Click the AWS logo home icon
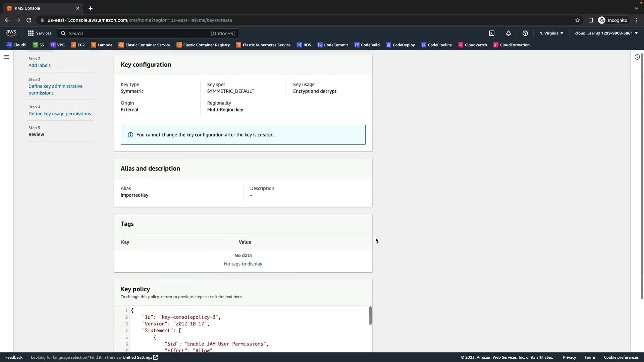The height and width of the screenshot is (362, 644). 11,33
